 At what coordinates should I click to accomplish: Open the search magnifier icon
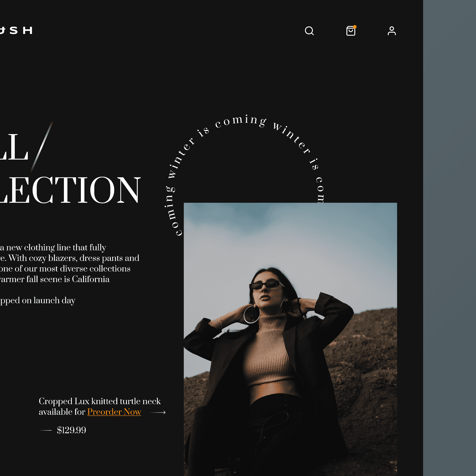point(309,31)
